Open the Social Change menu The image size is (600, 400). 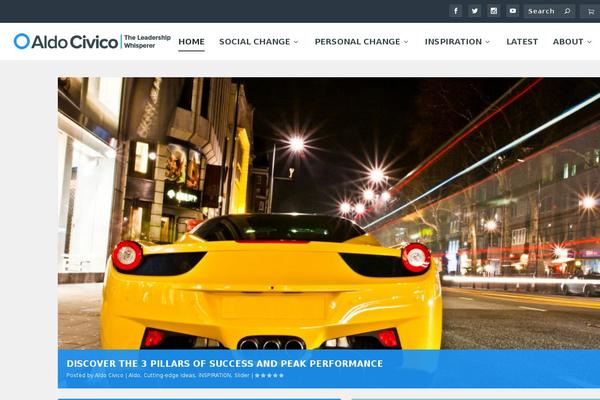pyautogui.click(x=254, y=41)
